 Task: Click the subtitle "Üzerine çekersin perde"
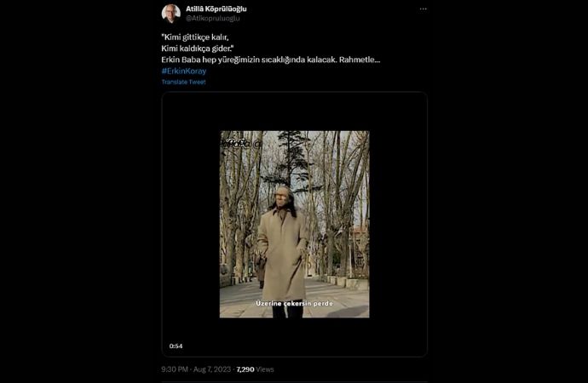(x=294, y=303)
